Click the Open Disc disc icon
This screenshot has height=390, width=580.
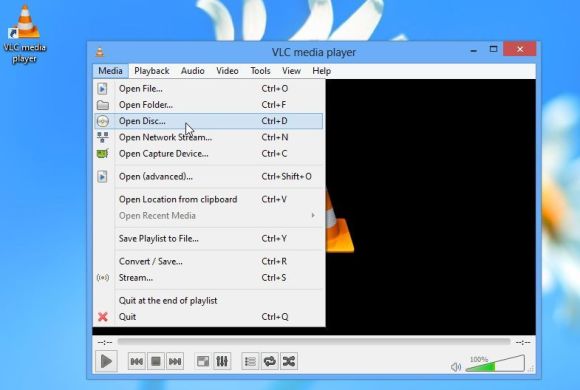[x=102, y=121]
